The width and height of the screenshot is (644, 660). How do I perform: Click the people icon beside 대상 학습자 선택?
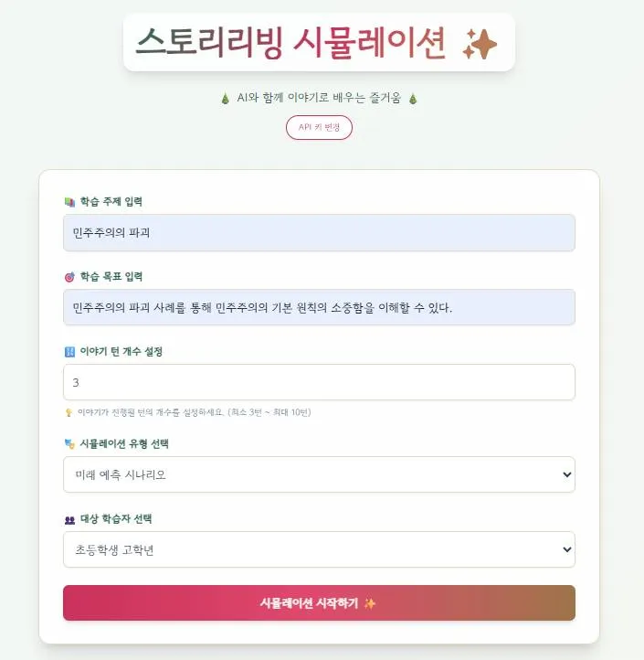pos(69,519)
